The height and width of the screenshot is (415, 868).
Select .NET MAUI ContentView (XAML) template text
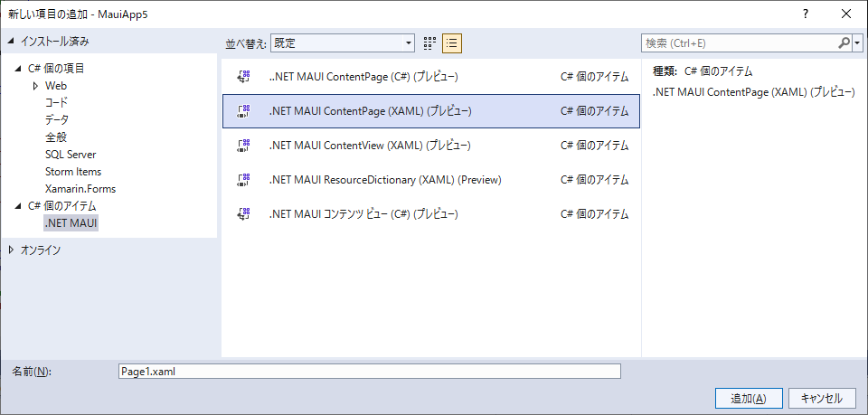369,146
